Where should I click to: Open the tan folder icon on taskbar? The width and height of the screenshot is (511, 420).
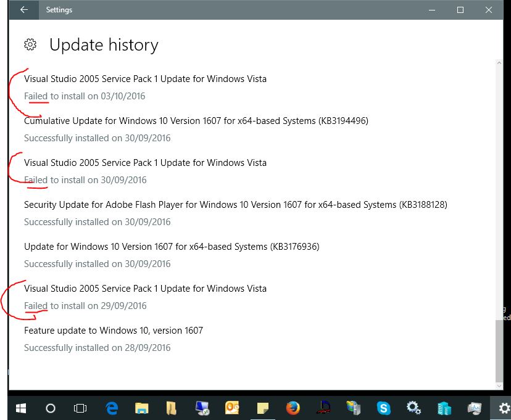point(172,408)
